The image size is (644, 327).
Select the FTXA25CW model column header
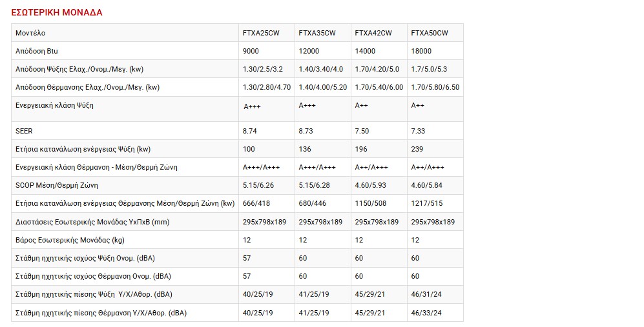262,33
